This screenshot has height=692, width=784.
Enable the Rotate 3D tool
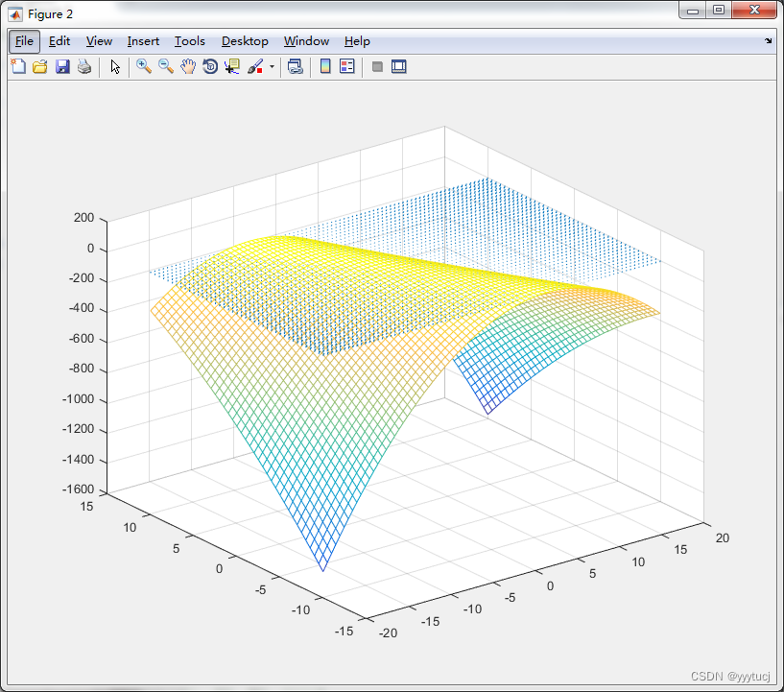pos(210,66)
